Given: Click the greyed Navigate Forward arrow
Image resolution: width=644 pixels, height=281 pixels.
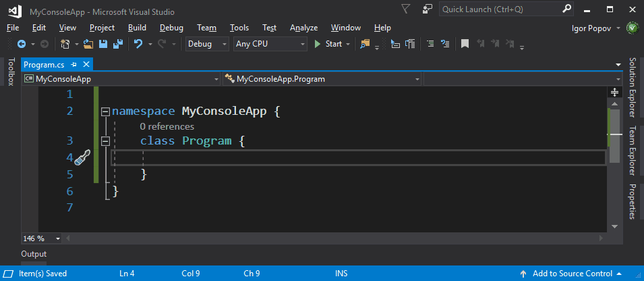Looking at the screenshot, I should (x=45, y=44).
